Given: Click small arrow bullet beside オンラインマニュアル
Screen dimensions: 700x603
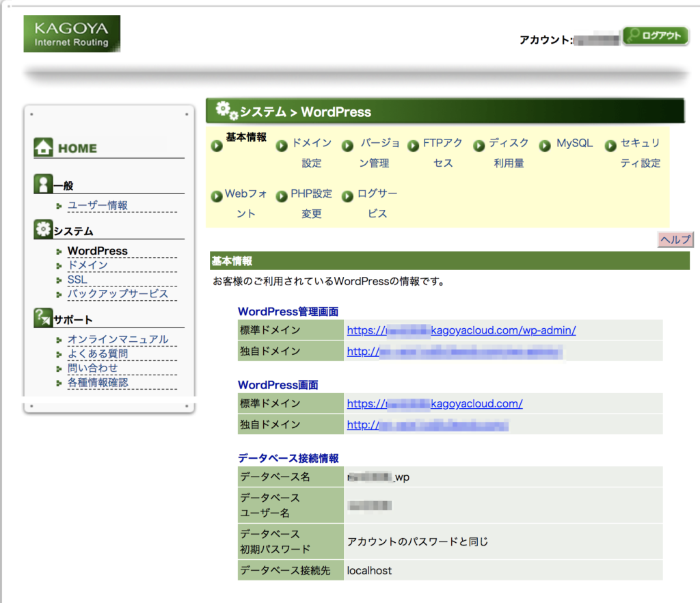Looking at the screenshot, I should [x=59, y=340].
